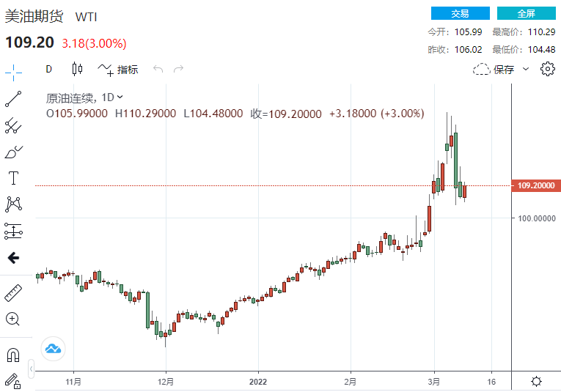Open dropdown arrow next to 保存
The width and height of the screenshot is (561, 392).
(526, 70)
